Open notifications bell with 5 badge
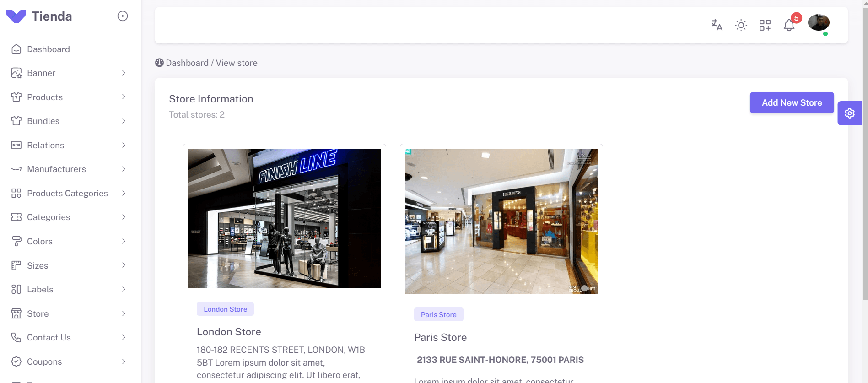 789,25
